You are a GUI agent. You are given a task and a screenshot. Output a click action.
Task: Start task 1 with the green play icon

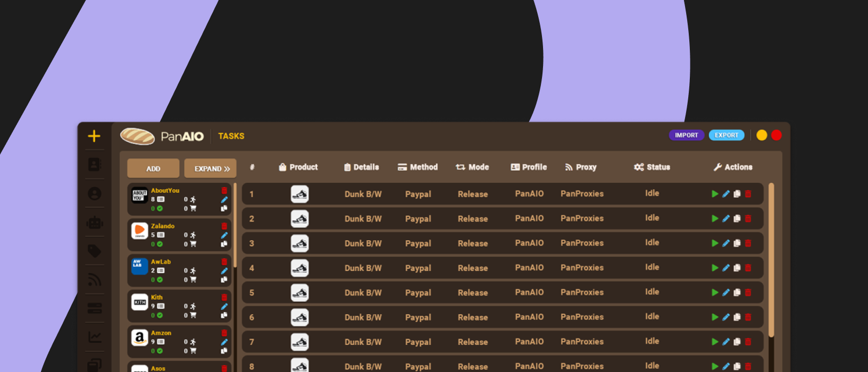point(715,194)
